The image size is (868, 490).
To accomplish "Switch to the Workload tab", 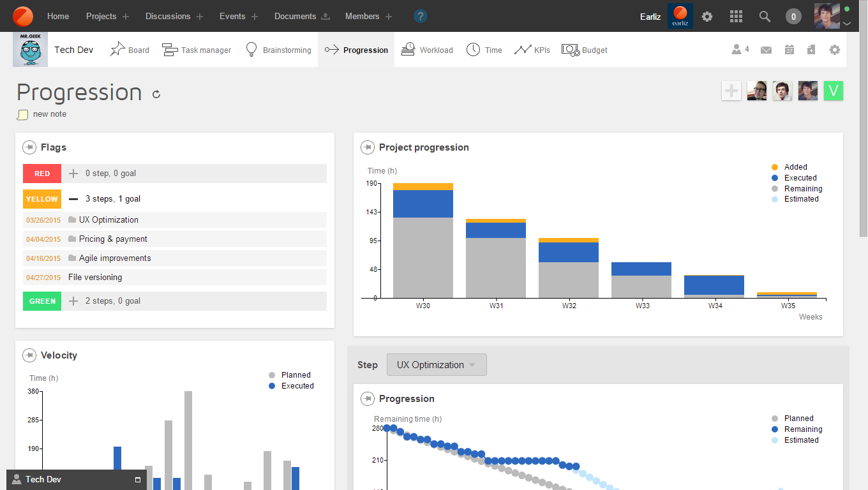I will (427, 50).
